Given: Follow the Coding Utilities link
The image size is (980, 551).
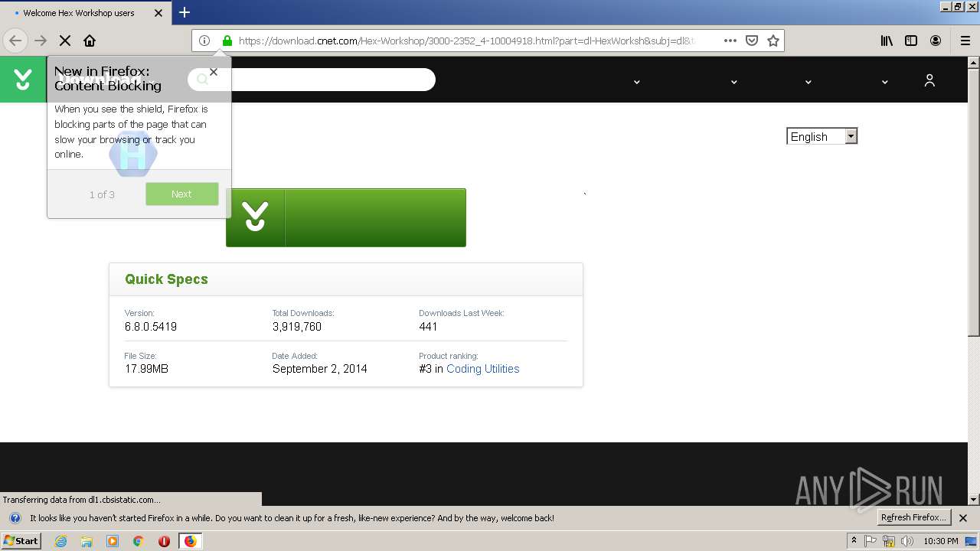Looking at the screenshot, I should 483,369.
